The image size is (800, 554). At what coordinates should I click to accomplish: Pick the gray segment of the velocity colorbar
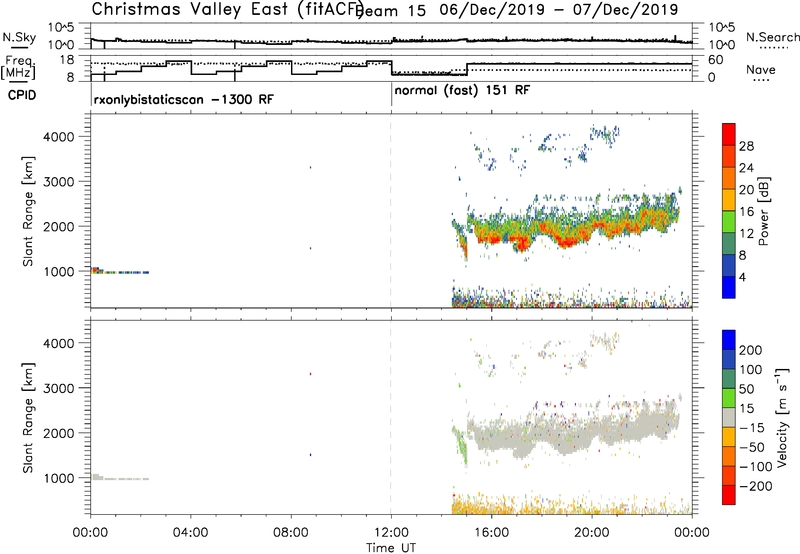tap(729, 417)
